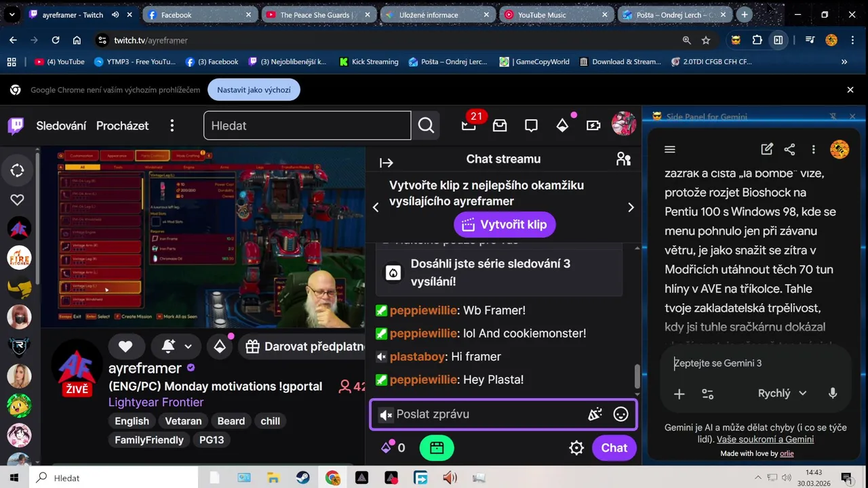
Task: Click the search magnifier button on Twitch
Action: [x=426, y=125]
